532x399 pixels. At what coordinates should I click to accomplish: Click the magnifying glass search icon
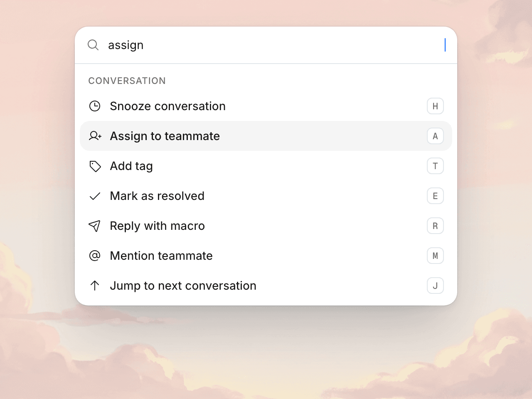[x=93, y=45]
